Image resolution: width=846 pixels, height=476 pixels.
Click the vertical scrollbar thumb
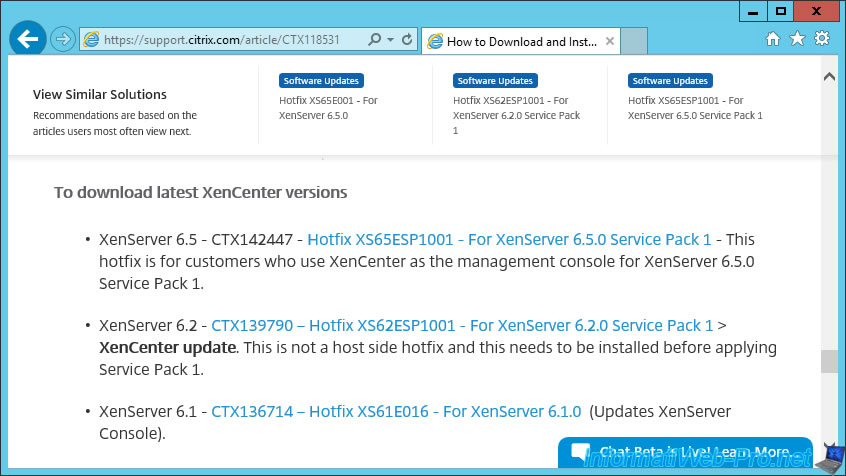829,361
